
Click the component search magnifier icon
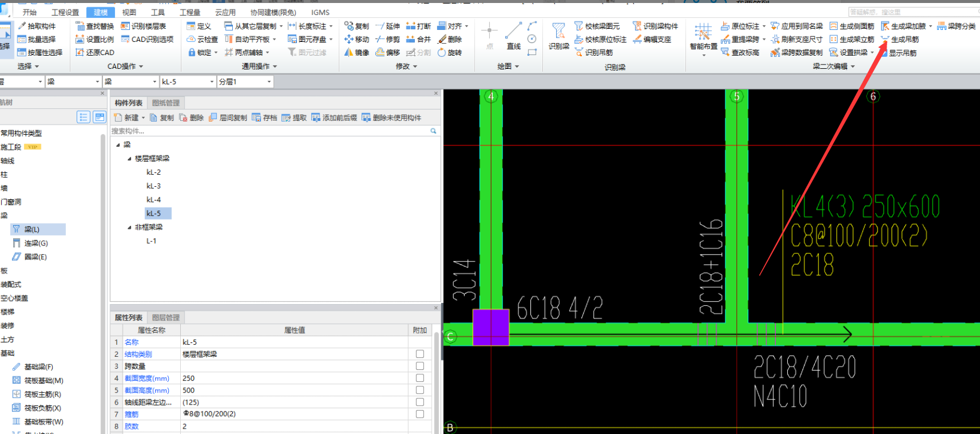[x=433, y=130]
